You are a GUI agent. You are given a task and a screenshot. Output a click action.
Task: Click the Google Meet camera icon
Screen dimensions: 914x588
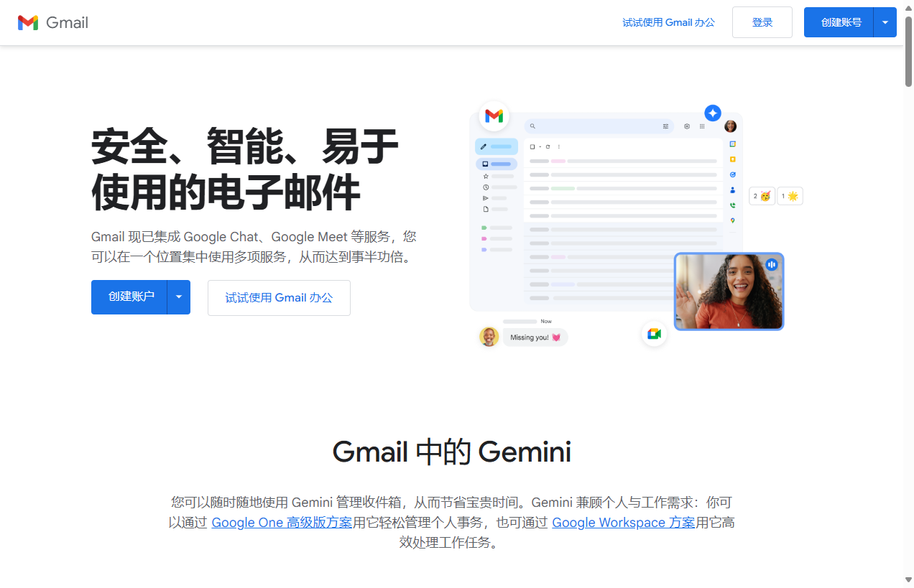654,333
